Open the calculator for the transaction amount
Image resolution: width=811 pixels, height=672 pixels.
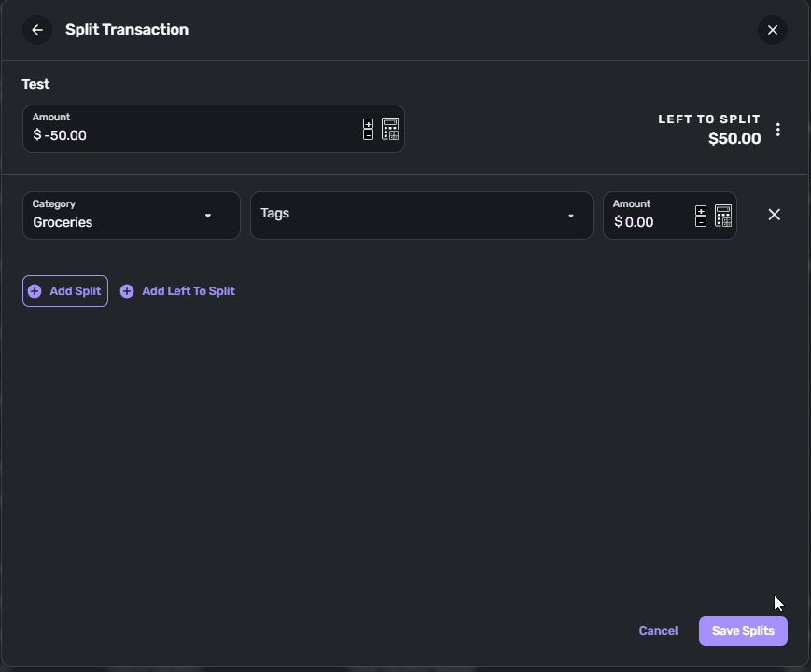[389, 129]
